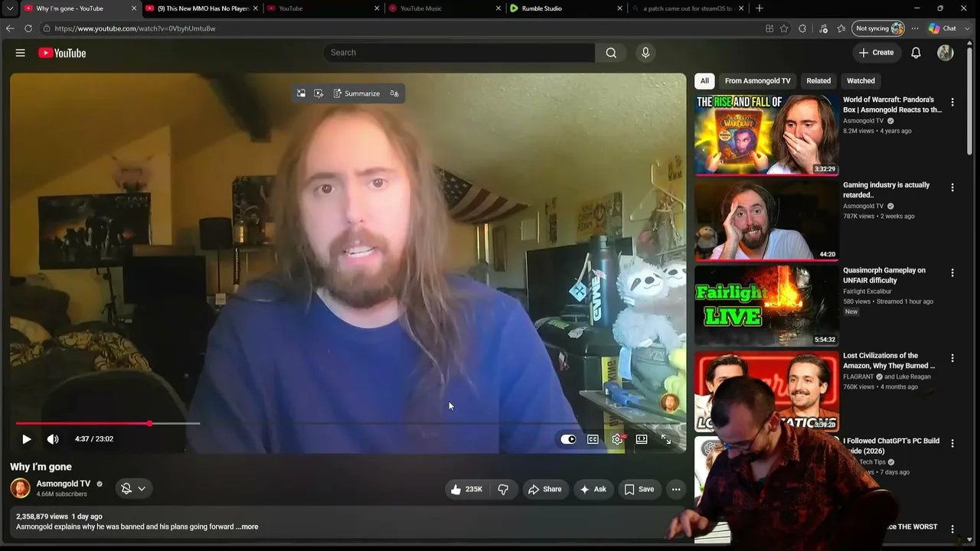Bookmark this page with the star
This screenshot has width=980, height=551.
[x=784, y=28]
